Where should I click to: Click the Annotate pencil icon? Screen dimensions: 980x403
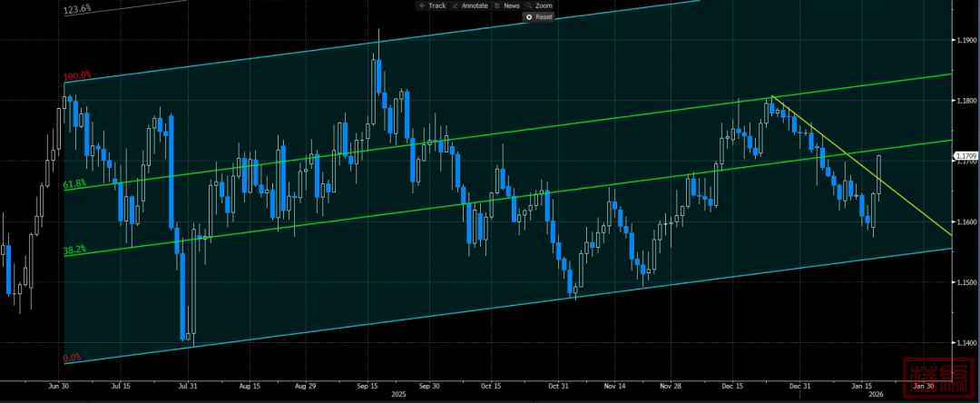tap(456, 5)
